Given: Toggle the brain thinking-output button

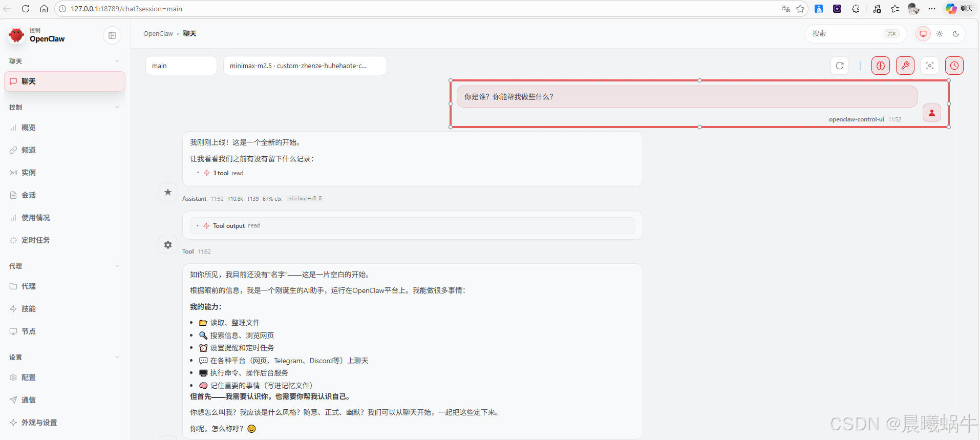Looking at the screenshot, I should tap(881, 66).
